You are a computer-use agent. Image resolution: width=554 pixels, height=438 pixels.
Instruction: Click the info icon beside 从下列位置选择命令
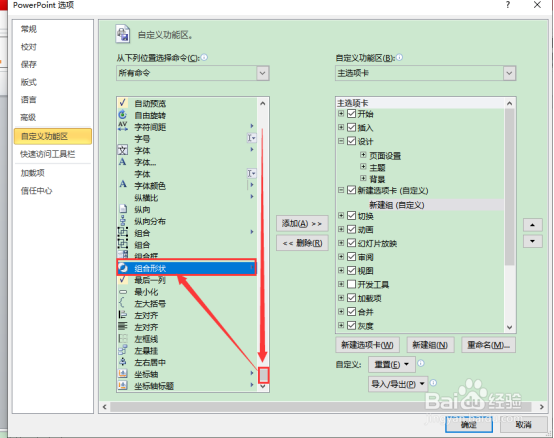204,57
